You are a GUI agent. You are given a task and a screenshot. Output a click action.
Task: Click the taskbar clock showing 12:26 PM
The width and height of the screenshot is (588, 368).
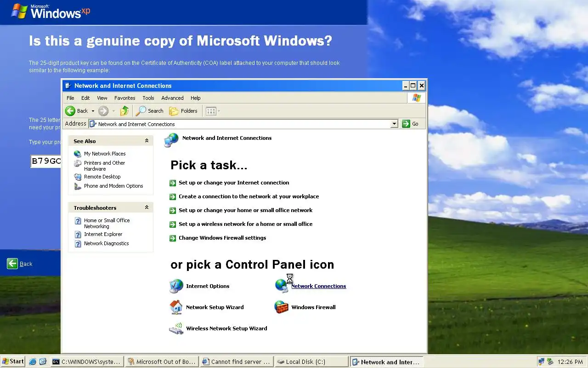tap(570, 362)
